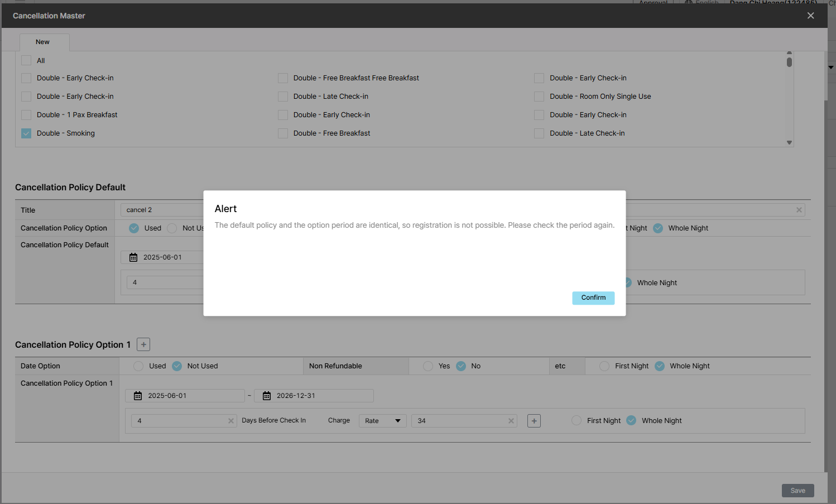Switch to the New tab
Viewport: 836px width, 504px height.
pos(43,42)
